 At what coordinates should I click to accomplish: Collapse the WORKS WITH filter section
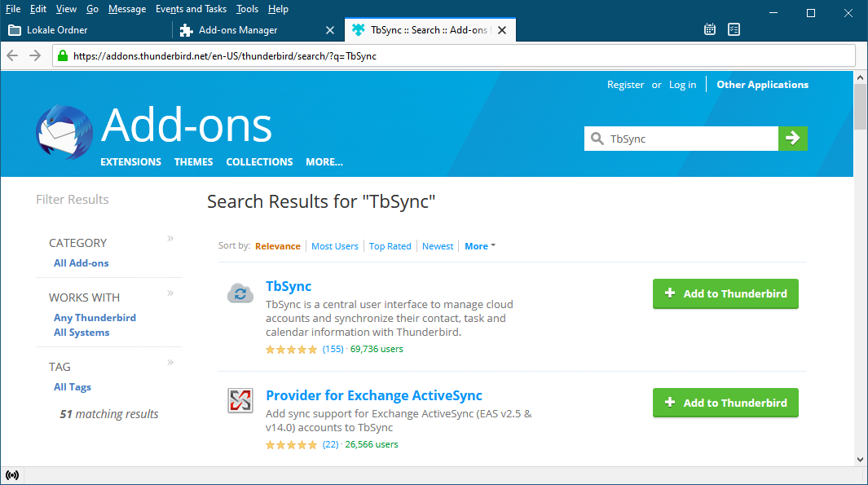pos(170,293)
